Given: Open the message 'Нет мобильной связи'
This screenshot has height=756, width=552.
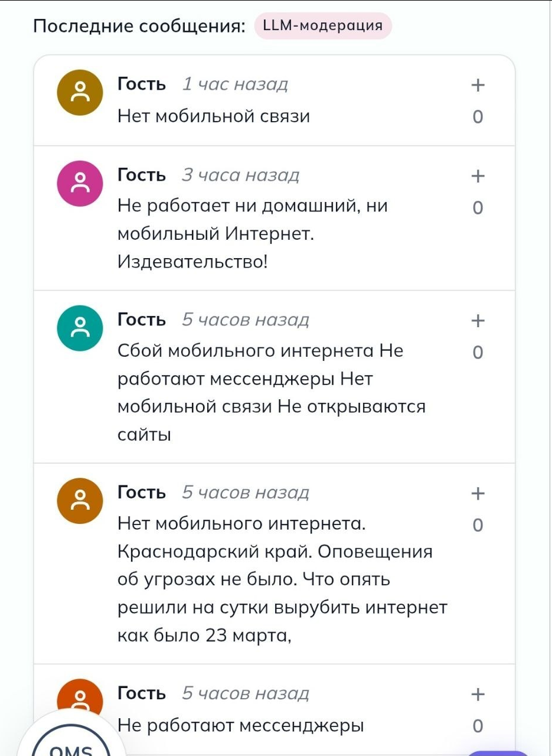Looking at the screenshot, I should (214, 116).
